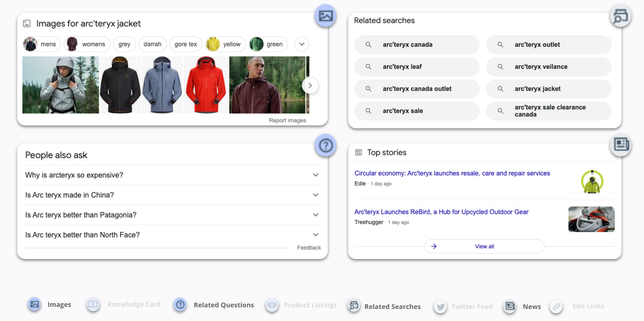Open the Arc'teryx Launches ReBird story link
Viewport: 644px width, 321px height.
(x=441, y=212)
